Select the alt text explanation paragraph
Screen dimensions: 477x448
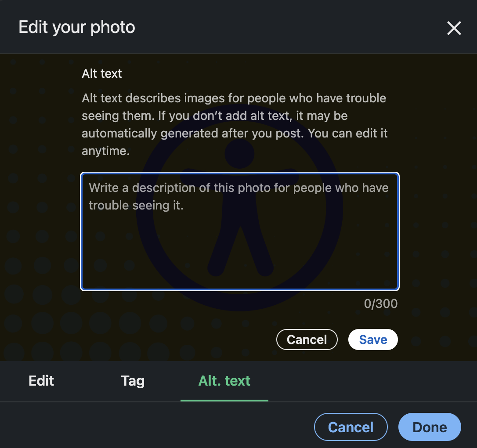coord(234,124)
